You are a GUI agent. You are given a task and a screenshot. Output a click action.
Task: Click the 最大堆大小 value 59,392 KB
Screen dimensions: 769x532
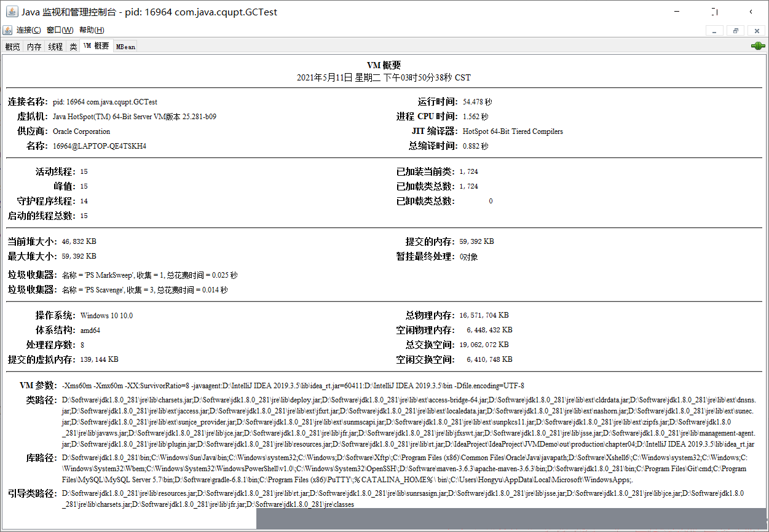tap(79, 257)
